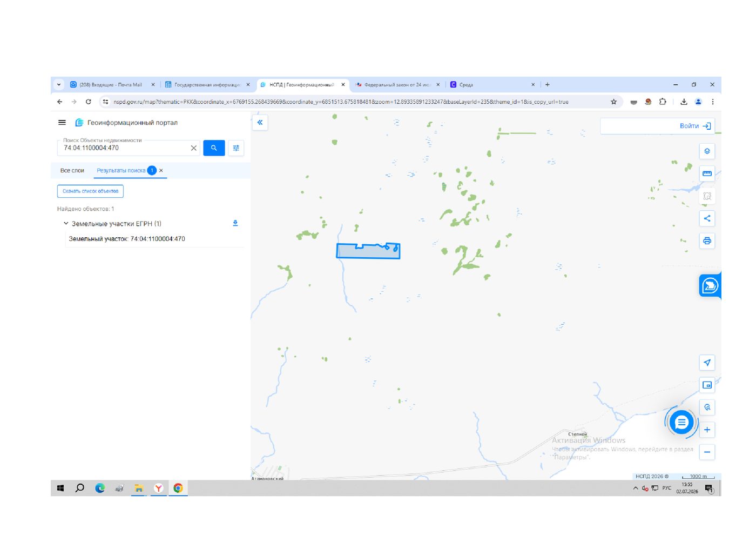Open the tab search dropdown
Image resolution: width=756 pixels, height=535 pixels.
coord(59,84)
